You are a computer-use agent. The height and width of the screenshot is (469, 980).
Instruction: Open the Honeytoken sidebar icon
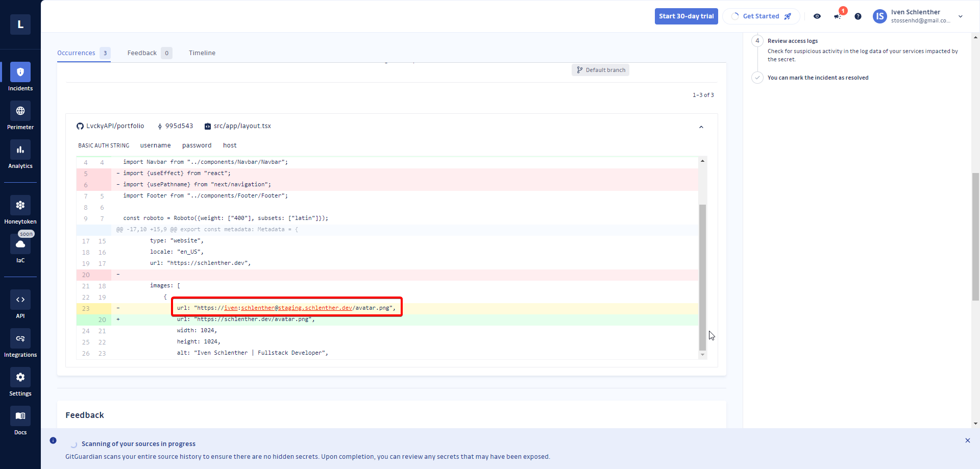coord(20,206)
